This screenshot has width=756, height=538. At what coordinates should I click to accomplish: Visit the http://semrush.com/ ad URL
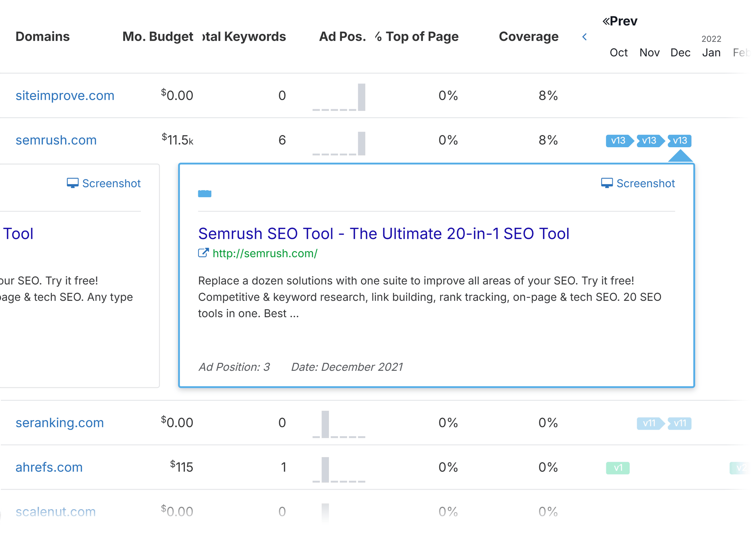(x=265, y=253)
